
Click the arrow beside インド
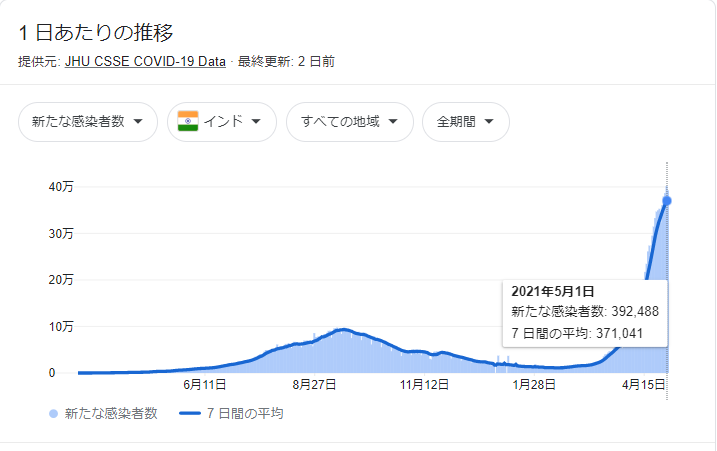coord(256,122)
